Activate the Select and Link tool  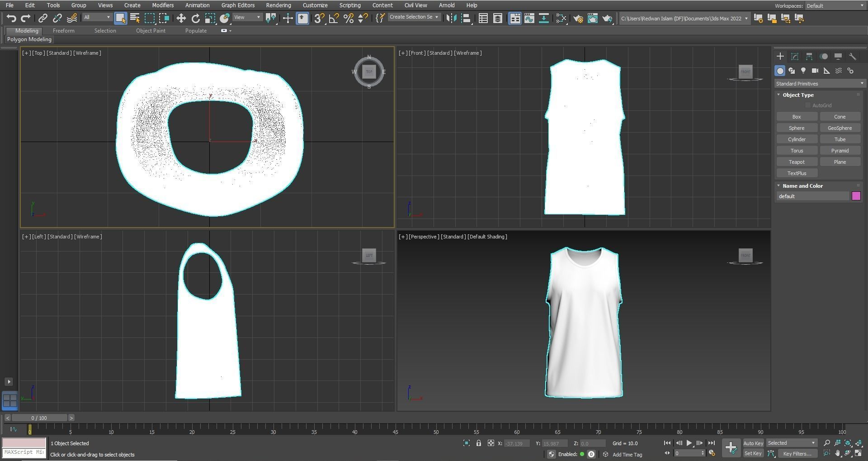click(x=43, y=18)
